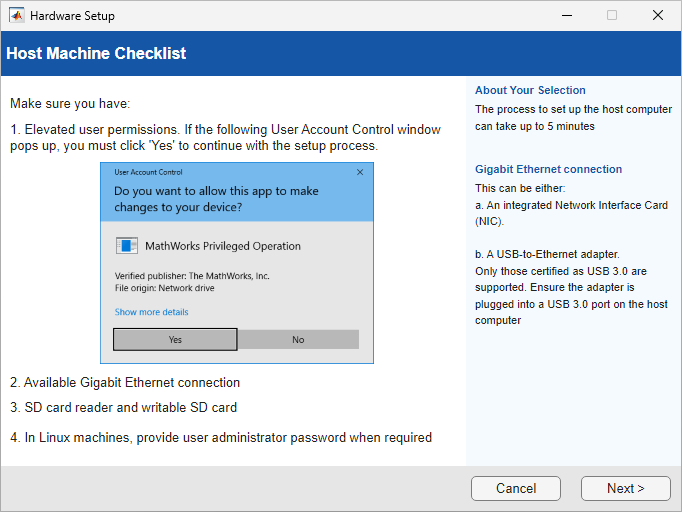
Task: Close the Hardware Setup window
Action: (x=657, y=16)
